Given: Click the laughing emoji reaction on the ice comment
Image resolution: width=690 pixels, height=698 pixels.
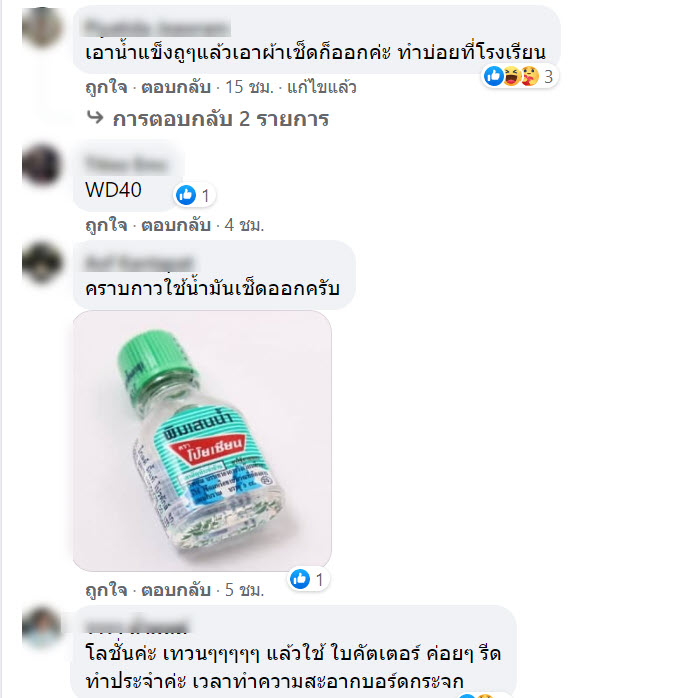Looking at the screenshot, I should [x=512, y=76].
